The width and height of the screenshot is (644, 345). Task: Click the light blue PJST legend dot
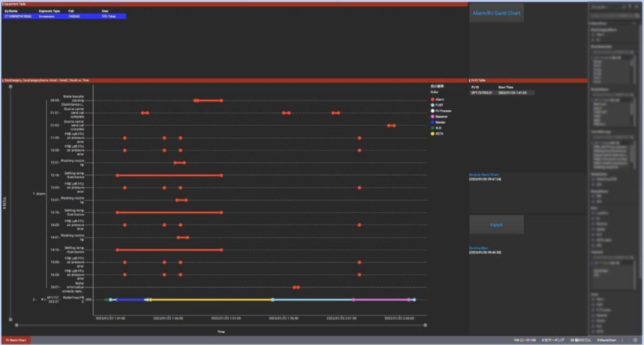click(x=432, y=105)
